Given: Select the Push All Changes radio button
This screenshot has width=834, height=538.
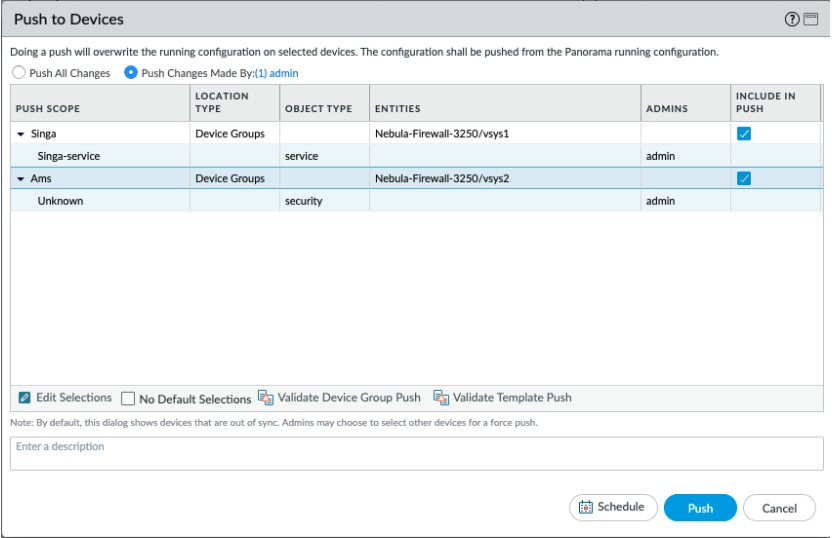Looking at the screenshot, I should [18, 73].
